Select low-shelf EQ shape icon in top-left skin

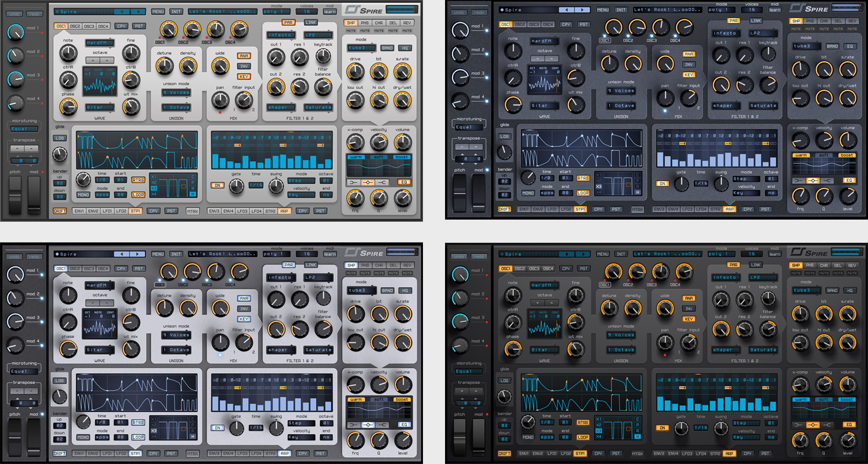pos(354,182)
